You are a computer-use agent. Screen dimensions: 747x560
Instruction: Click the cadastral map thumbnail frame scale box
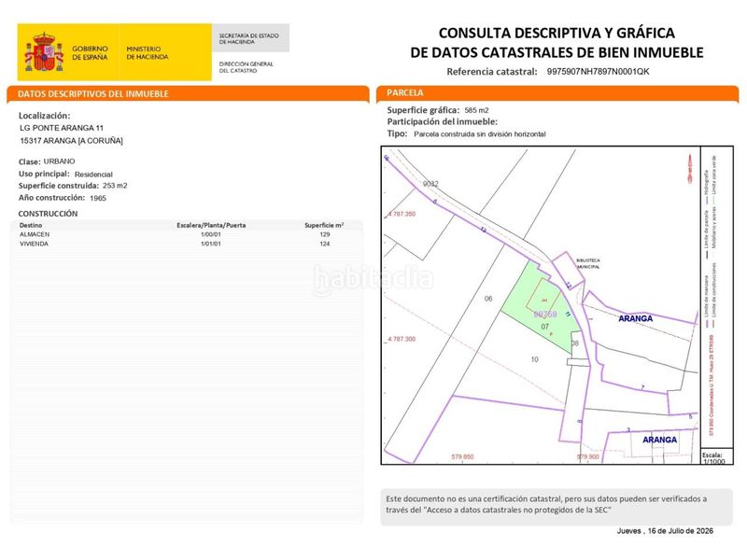tap(717, 455)
